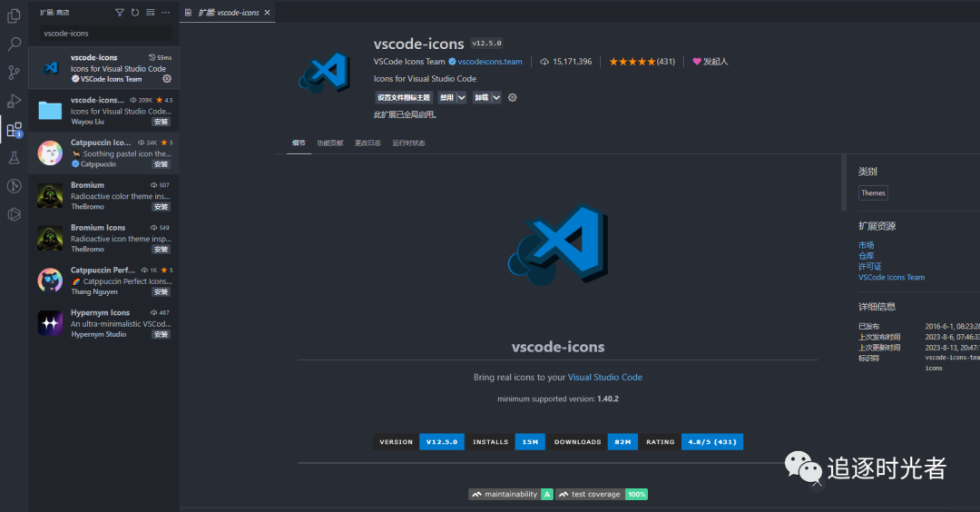The image size is (980, 512).
Task: Refresh the extensions list
Action: (135, 13)
